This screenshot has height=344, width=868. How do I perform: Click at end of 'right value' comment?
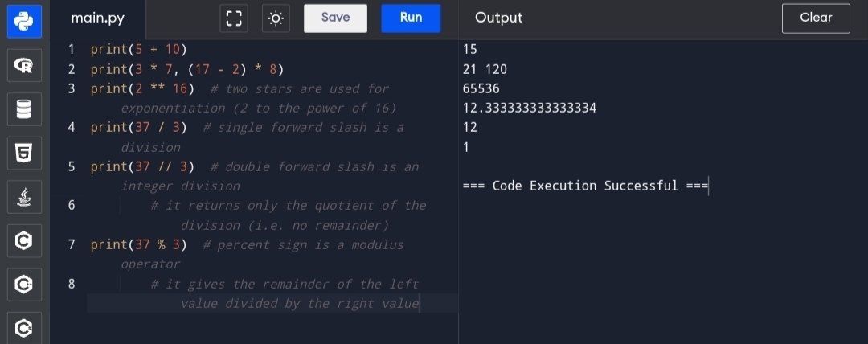[420, 304]
